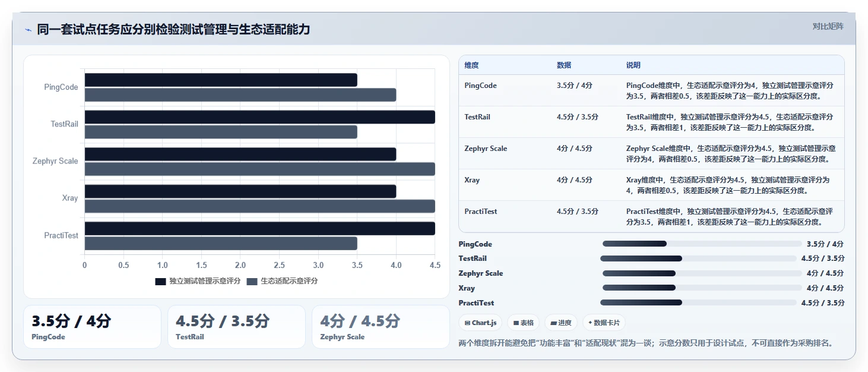Viewport: 868px width, 372px height.
Task: Click the PingCode label in the progress list
Action: point(475,244)
